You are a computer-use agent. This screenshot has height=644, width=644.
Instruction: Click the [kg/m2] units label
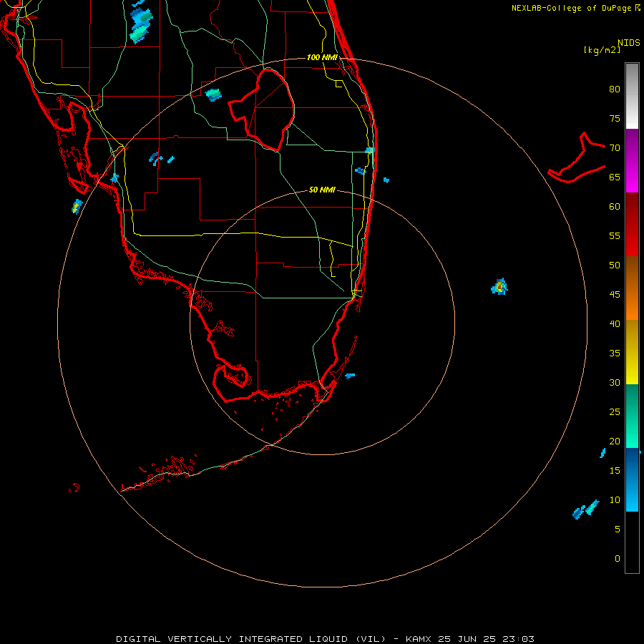(x=602, y=50)
